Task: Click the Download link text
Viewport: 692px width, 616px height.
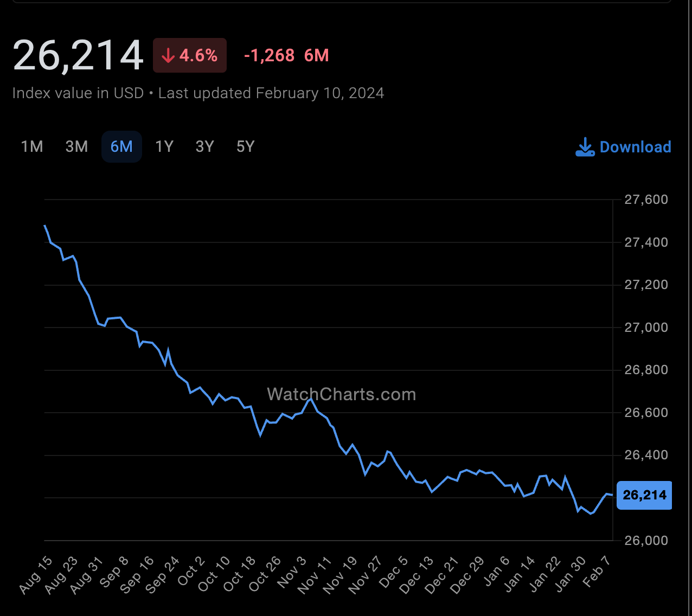Action: pyautogui.click(x=636, y=147)
